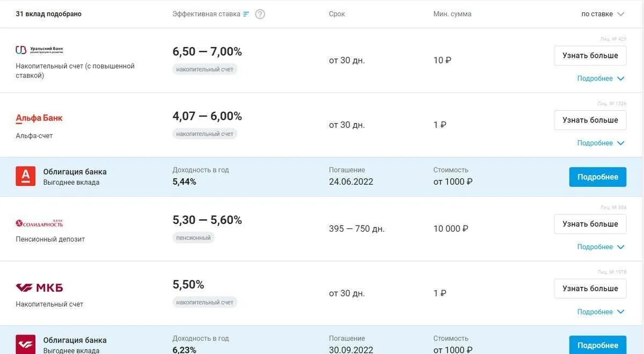Click the Уральский Банк logo
The height and width of the screenshot is (354, 644).
[39, 50]
